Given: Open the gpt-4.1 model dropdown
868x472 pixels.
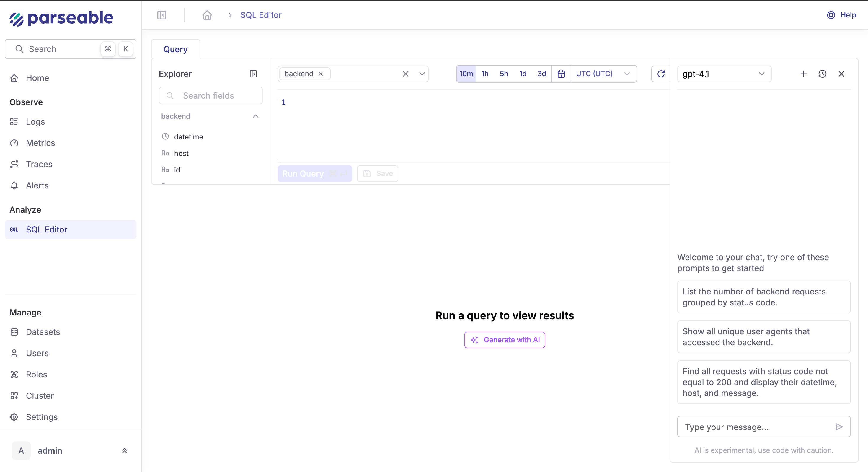Looking at the screenshot, I should point(724,74).
